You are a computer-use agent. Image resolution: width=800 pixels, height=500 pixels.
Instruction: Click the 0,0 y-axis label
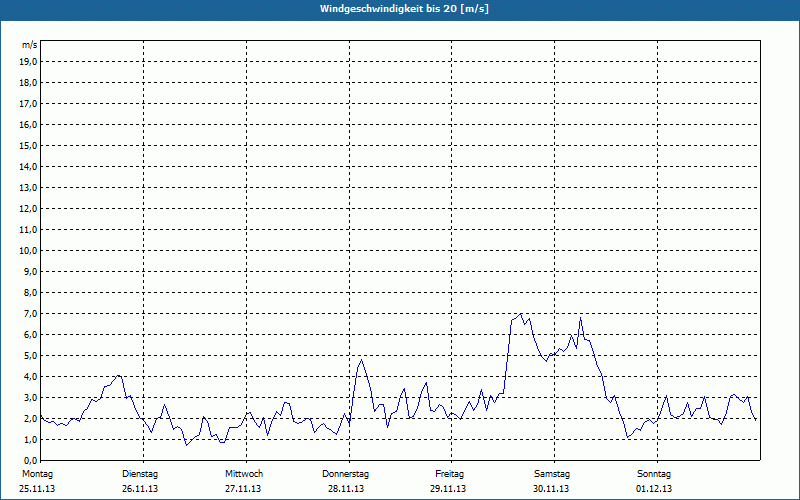pos(30,460)
